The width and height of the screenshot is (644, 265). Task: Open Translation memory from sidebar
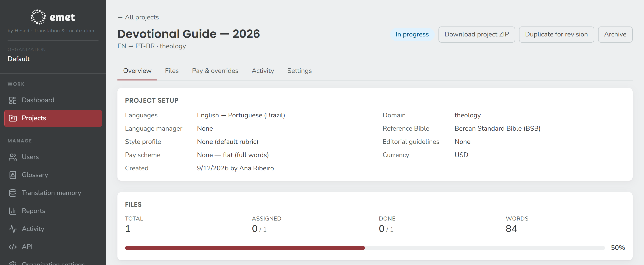(x=53, y=193)
